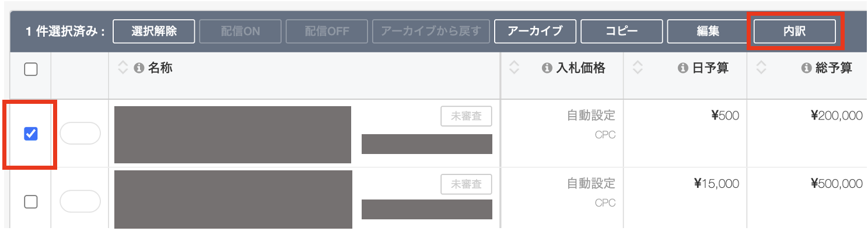Screen dimensions: 868x238
Task: Click the info icon beside 日予算
Action: point(682,69)
